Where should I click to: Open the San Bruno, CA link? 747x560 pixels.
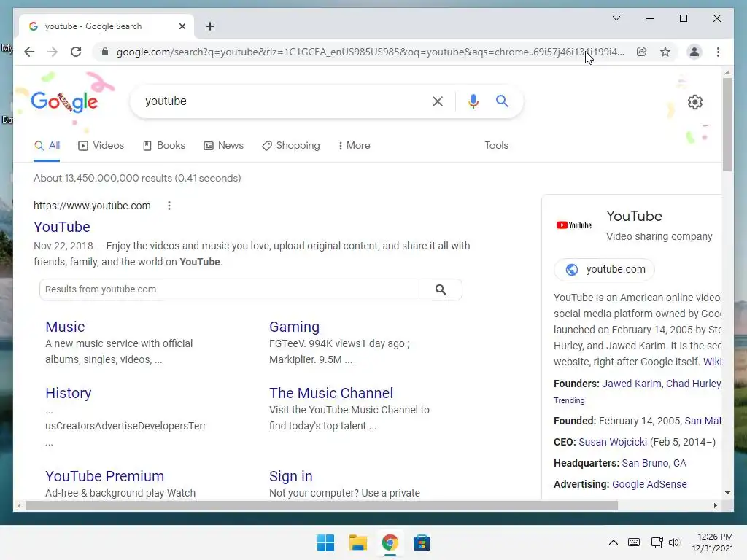point(654,463)
